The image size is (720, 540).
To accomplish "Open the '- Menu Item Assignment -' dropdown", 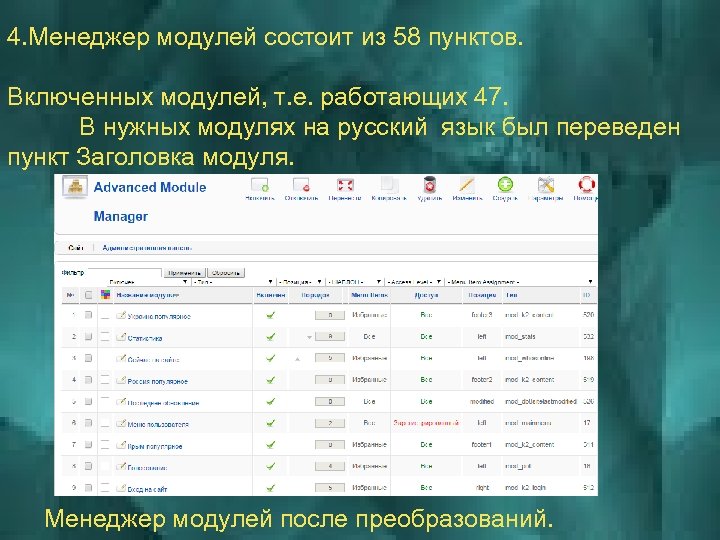I will tap(520, 282).
